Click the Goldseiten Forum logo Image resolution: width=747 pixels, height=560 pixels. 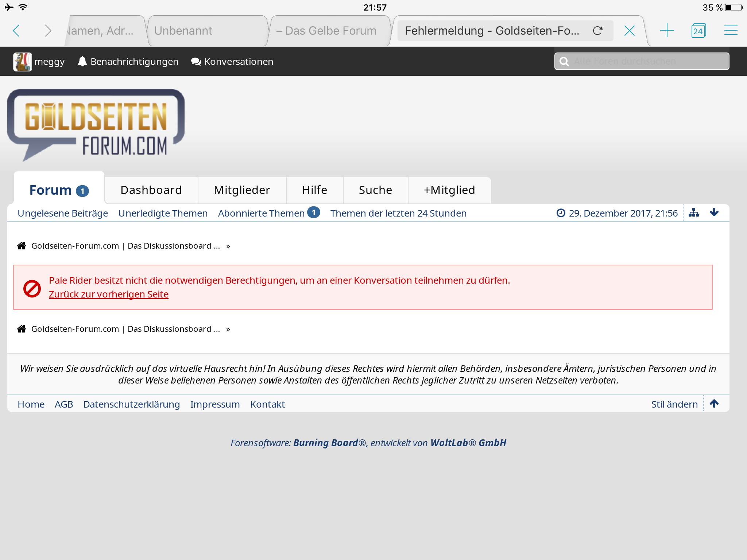96,125
